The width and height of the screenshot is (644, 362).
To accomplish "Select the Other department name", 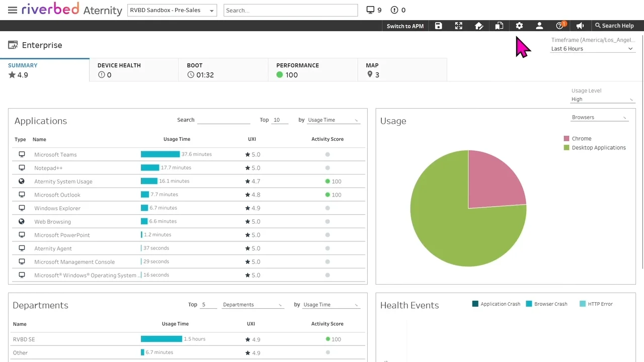I will (x=20, y=353).
